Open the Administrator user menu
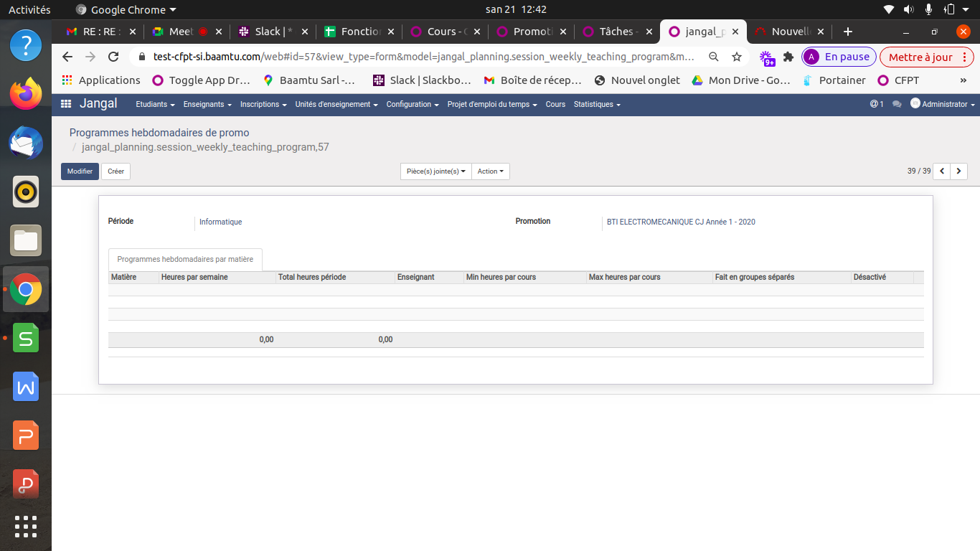980x551 pixels. [x=943, y=104]
